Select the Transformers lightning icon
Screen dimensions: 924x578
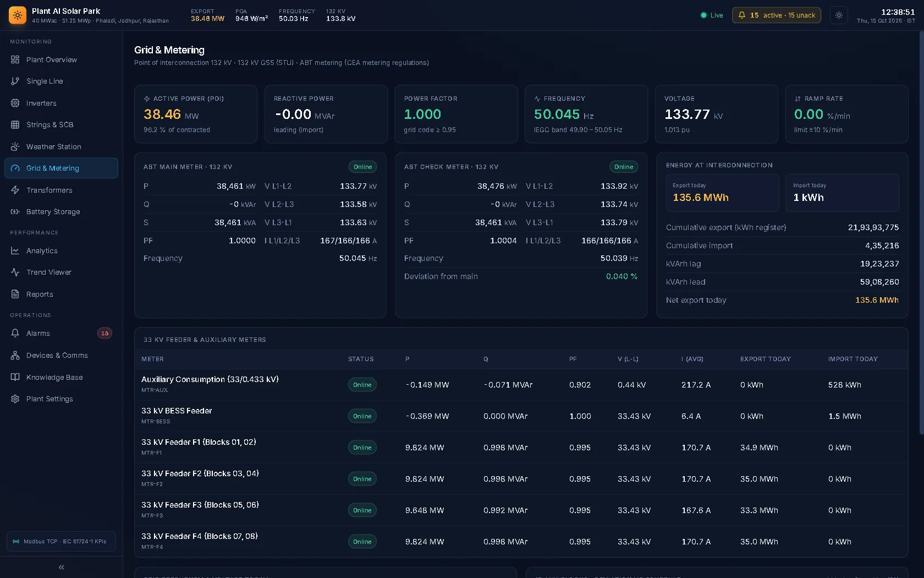pos(15,190)
